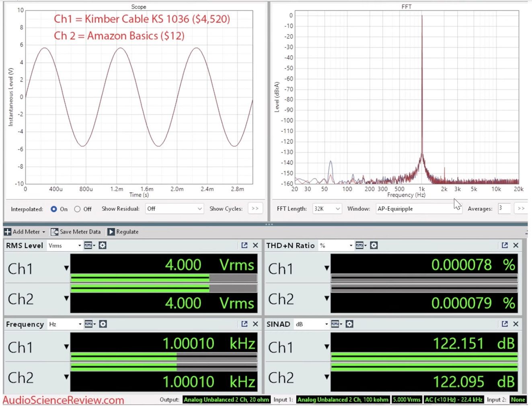Expand RMS Level Ch2 arrow
The image size is (532, 408).
coord(66,298)
